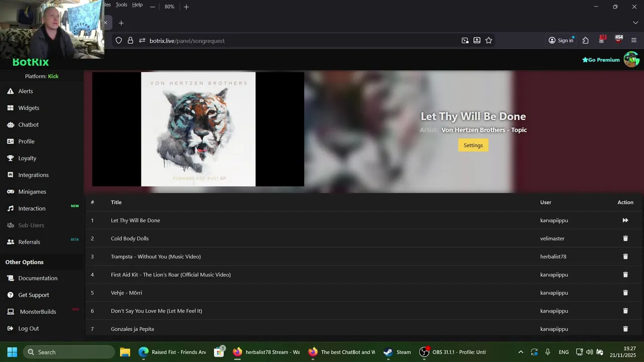Expand the system tray hidden icons chevron
The width and height of the screenshot is (644, 362).
tap(521, 352)
